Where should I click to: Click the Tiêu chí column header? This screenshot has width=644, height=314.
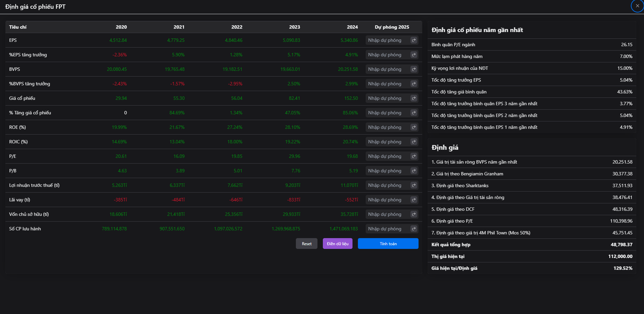click(18, 27)
